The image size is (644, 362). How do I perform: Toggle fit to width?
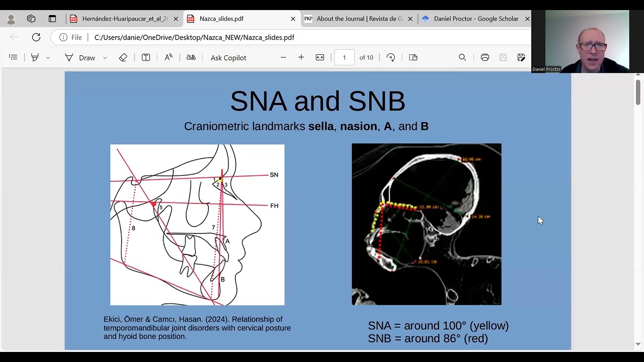tap(319, 57)
